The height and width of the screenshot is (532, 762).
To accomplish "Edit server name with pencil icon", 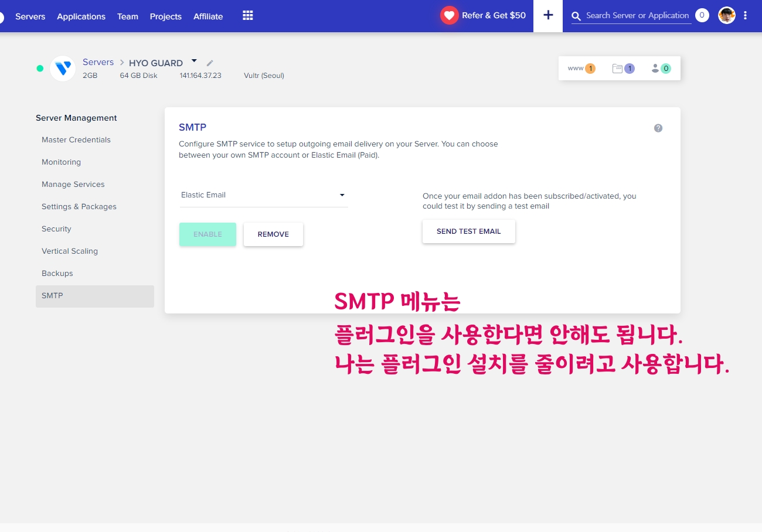I will click(210, 63).
